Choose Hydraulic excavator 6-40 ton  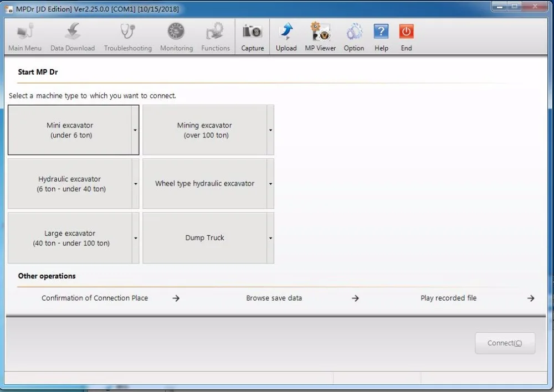(70, 184)
